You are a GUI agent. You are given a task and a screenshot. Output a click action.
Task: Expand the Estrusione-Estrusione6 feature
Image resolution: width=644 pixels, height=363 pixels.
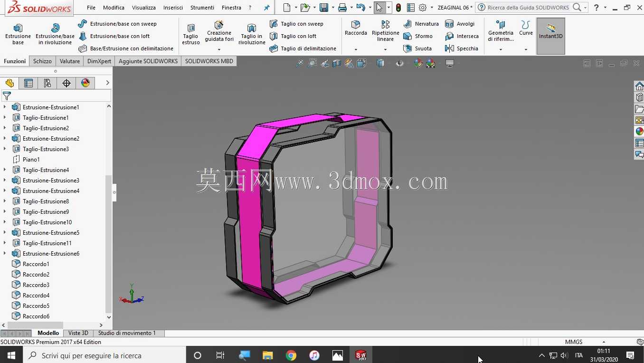5,253
